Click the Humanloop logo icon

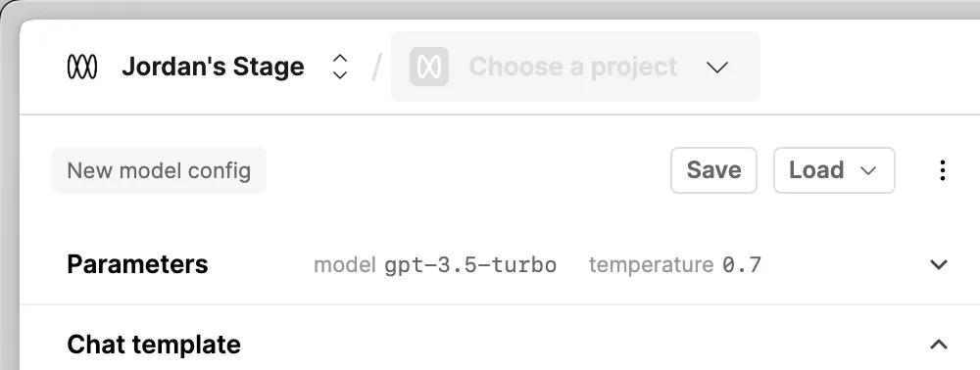[82, 67]
